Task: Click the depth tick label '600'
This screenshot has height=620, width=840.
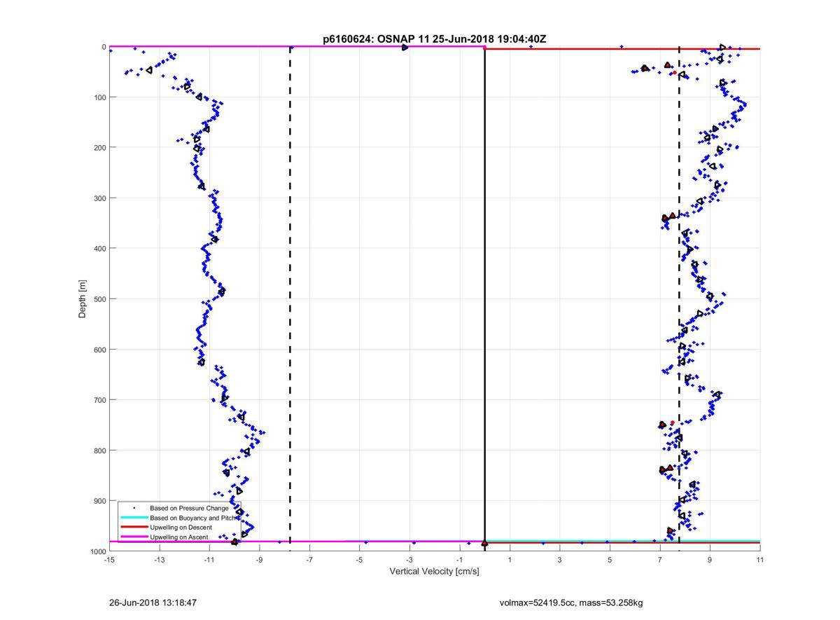Action: (99, 349)
